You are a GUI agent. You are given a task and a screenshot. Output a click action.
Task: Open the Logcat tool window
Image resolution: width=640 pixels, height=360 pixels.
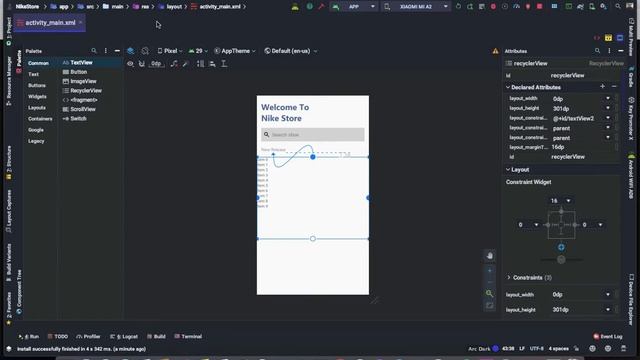[x=124, y=337]
